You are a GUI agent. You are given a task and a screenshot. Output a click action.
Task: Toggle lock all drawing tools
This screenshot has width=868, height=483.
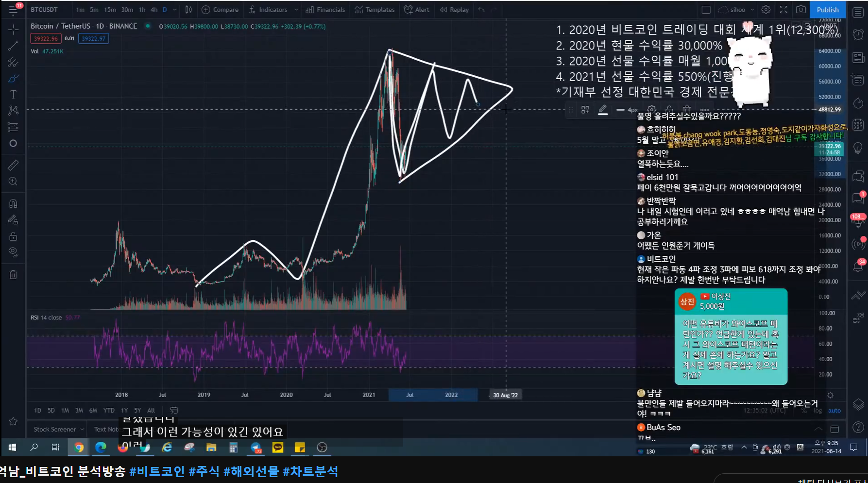(x=13, y=236)
